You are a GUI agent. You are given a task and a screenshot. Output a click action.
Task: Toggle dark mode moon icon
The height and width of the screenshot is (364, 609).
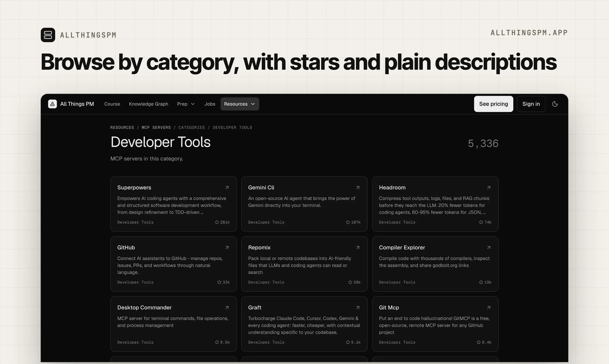click(555, 104)
